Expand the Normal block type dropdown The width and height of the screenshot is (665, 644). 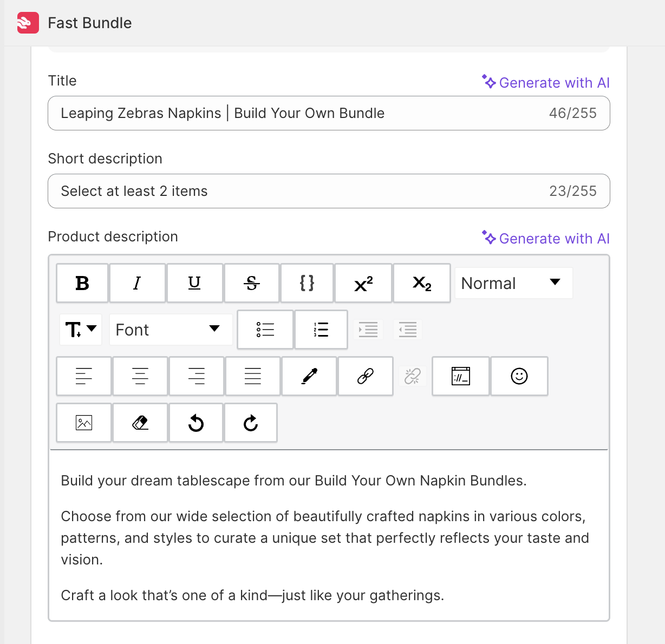coord(513,283)
